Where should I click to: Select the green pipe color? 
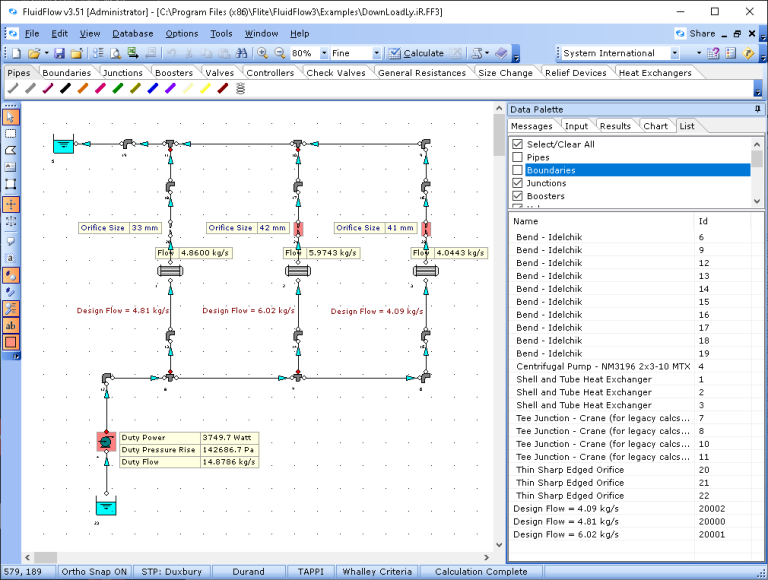pyautogui.click(x=118, y=89)
